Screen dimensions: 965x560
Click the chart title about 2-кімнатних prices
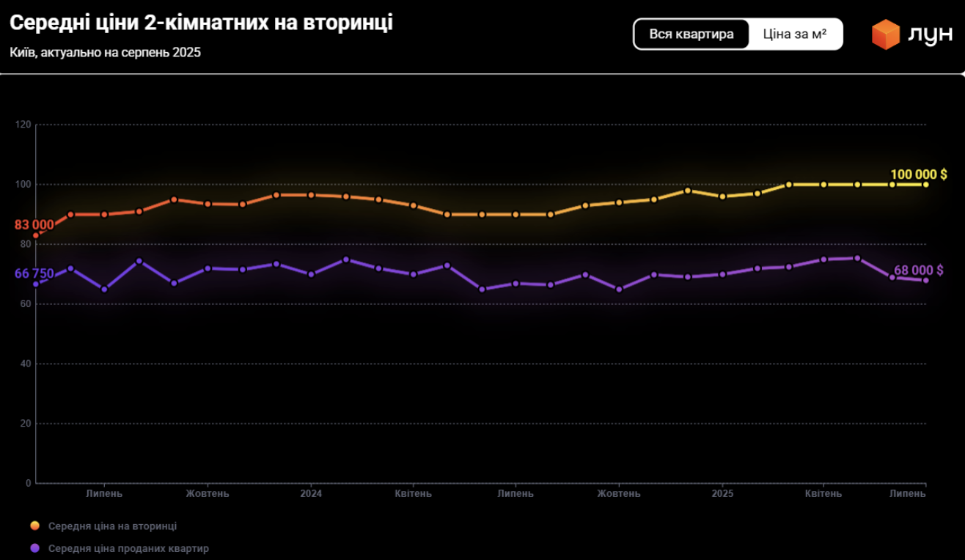(x=201, y=23)
